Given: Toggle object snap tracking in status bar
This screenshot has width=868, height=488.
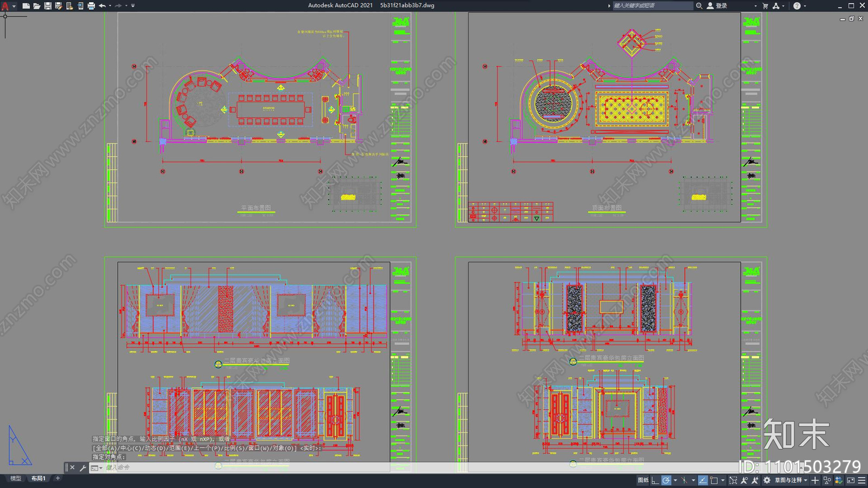Looking at the screenshot, I should pyautogui.click(x=703, y=480).
